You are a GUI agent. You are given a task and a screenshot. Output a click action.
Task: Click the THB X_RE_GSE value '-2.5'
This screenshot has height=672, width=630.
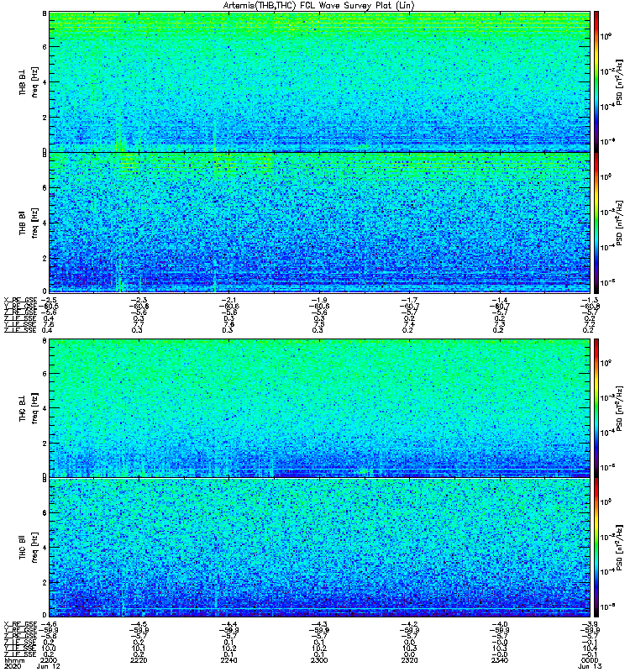[x=49, y=300]
